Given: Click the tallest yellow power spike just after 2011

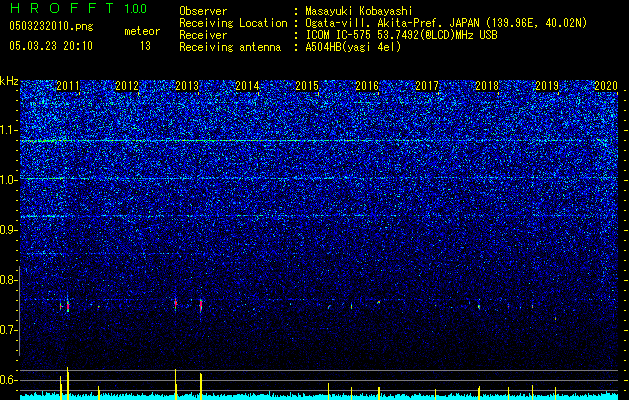Looking at the screenshot, I should (67, 383).
